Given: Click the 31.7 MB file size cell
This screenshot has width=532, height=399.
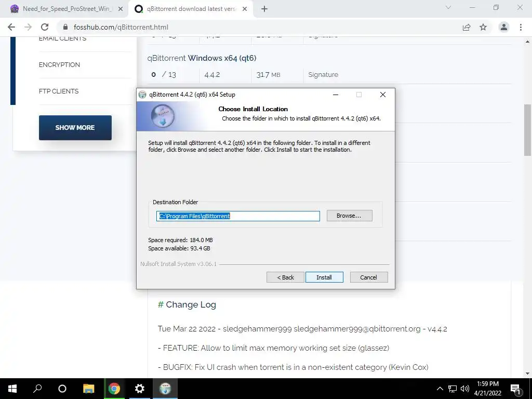Looking at the screenshot, I should click(269, 75).
